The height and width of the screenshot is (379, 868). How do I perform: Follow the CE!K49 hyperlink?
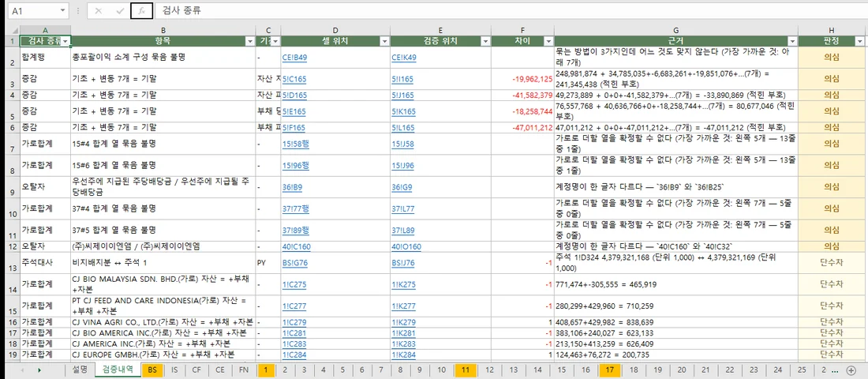tap(403, 57)
